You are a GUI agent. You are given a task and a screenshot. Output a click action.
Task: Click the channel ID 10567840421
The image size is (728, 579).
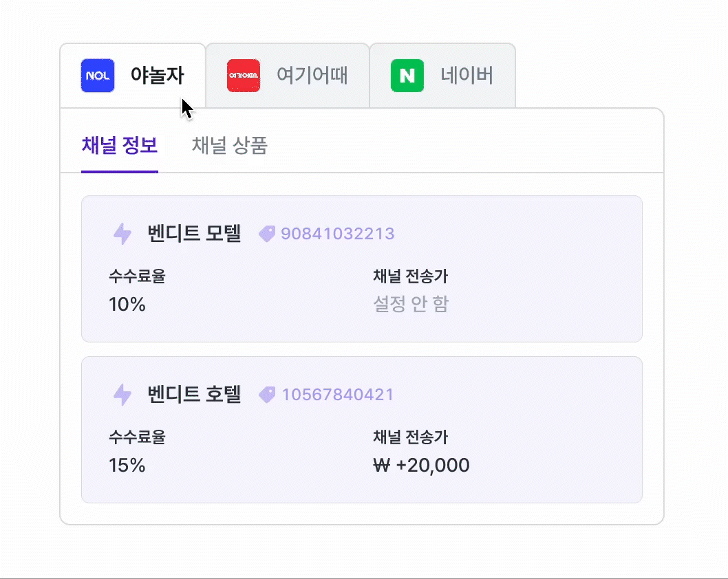click(x=338, y=395)
